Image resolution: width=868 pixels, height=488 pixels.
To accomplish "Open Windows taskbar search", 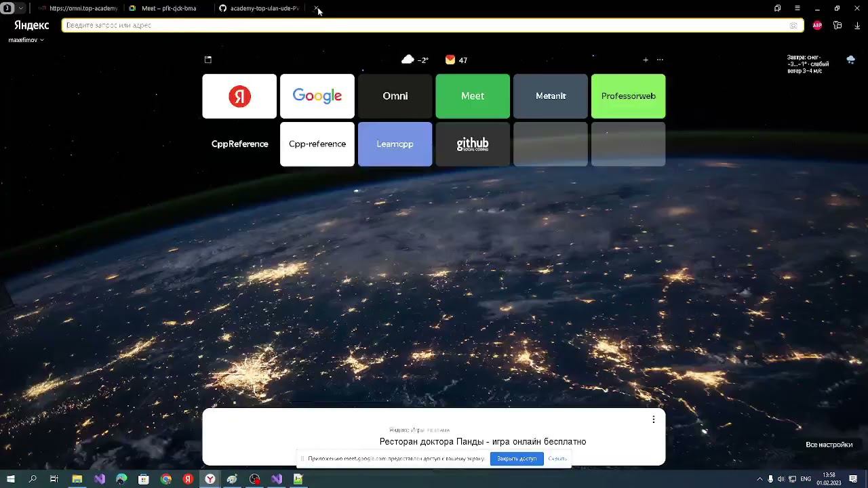I will 33,479.
